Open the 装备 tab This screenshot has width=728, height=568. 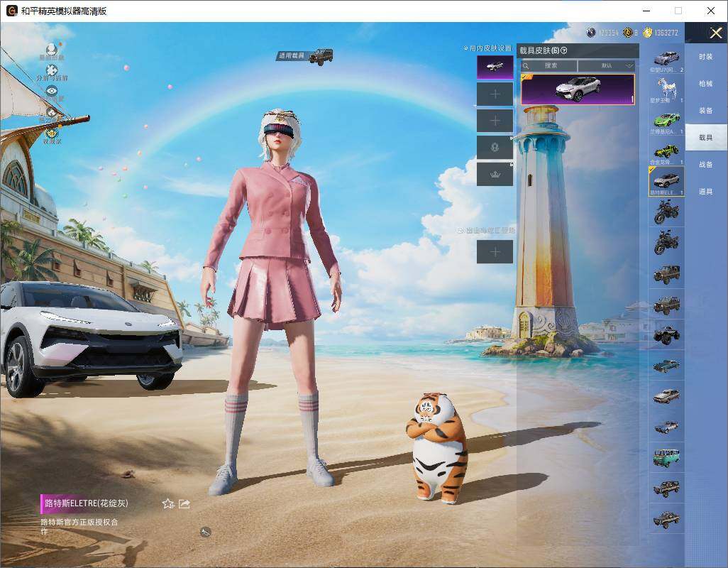706,111
